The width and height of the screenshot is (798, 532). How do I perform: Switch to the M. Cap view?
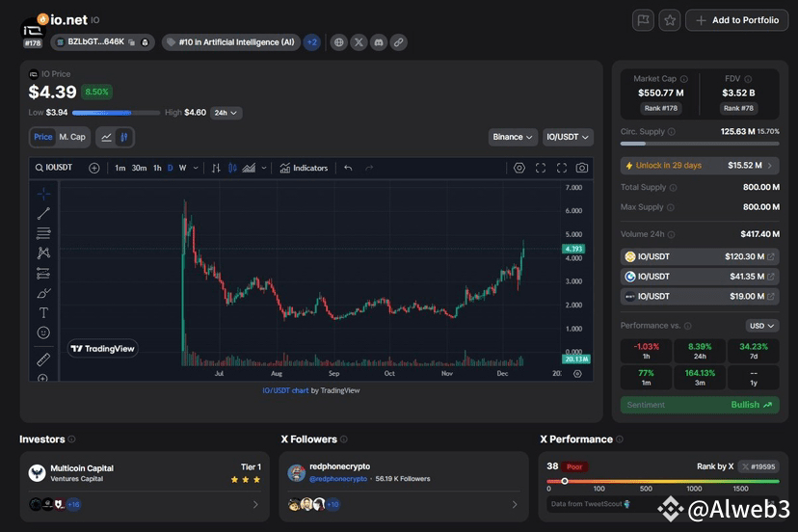click(72, 137)
